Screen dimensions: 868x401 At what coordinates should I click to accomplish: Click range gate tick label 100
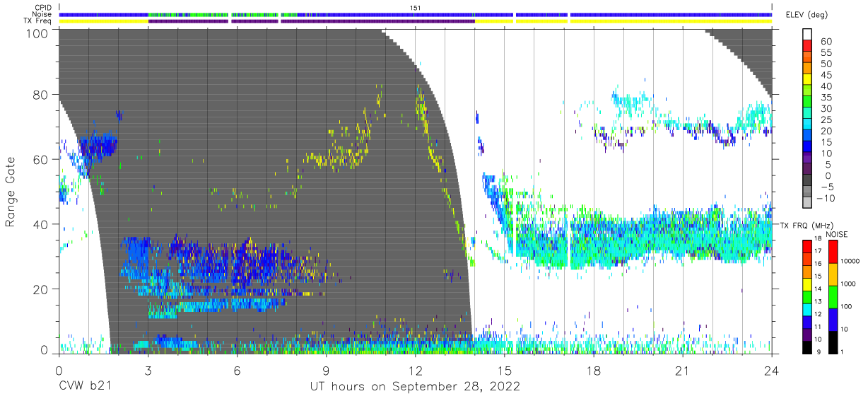click(38, 33)
